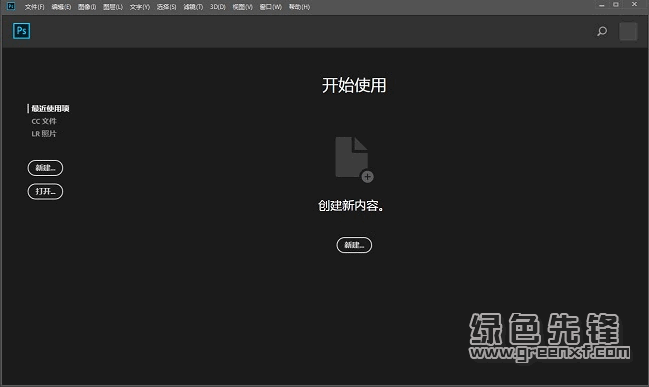Click the center 新建... button
This screenshot has width=649, height=387.
(354, 245)
